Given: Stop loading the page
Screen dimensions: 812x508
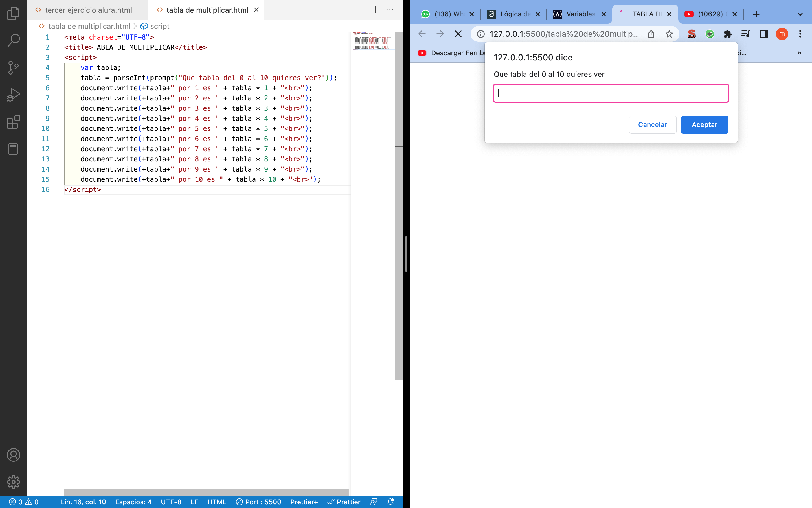Looking at the screenshot, I should [x=458, y=34].
